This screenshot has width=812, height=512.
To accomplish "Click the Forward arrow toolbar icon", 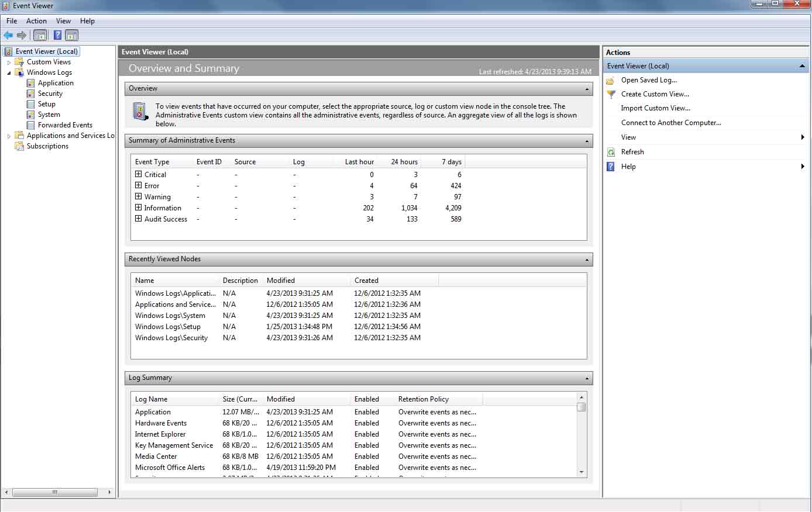I will 22,35.
